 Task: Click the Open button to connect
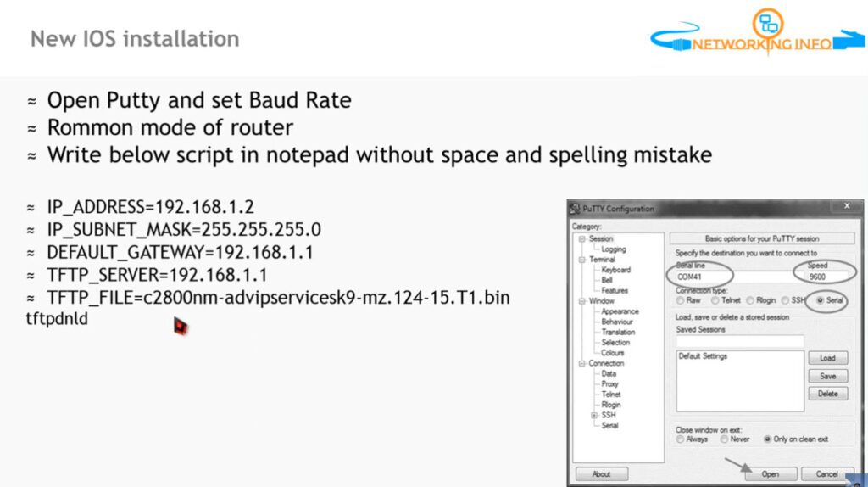[x=770, y=474]
